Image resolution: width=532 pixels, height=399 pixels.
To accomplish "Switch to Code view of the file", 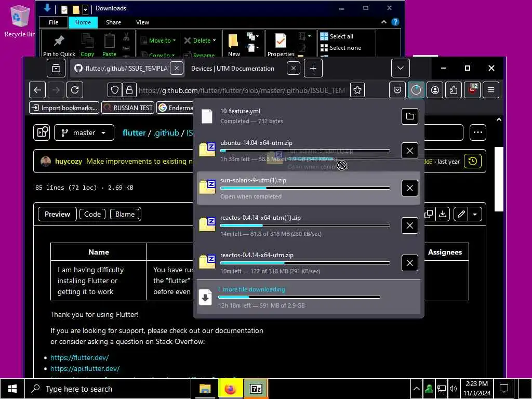I will click(92, 214).
